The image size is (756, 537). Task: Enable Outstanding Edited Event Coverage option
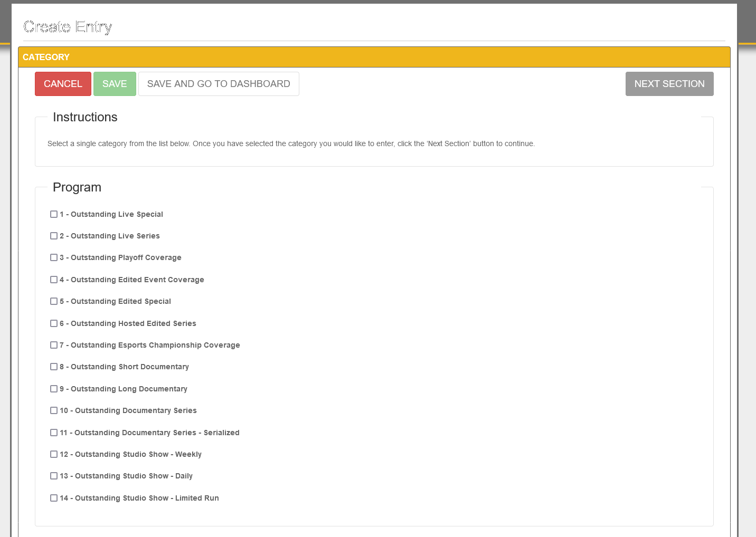coord(54,280)
